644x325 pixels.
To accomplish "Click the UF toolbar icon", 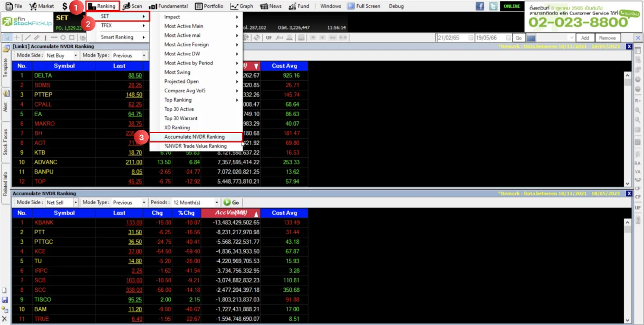I will [x=269, y=37].
